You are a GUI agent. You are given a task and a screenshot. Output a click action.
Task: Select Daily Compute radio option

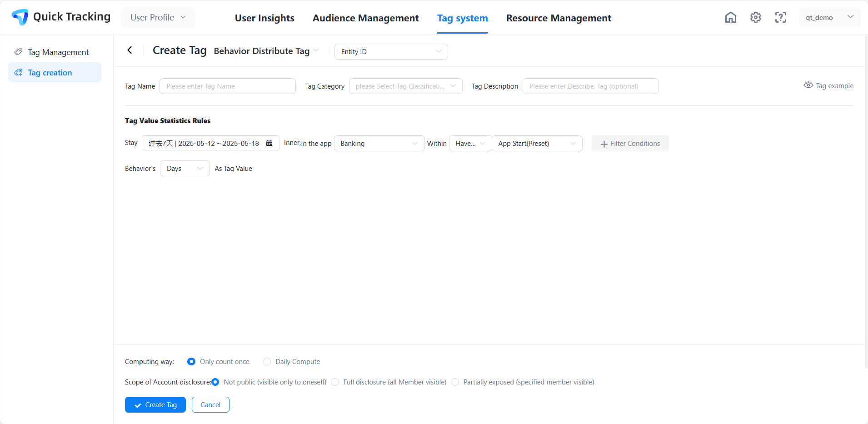click(x=267, y=361)
